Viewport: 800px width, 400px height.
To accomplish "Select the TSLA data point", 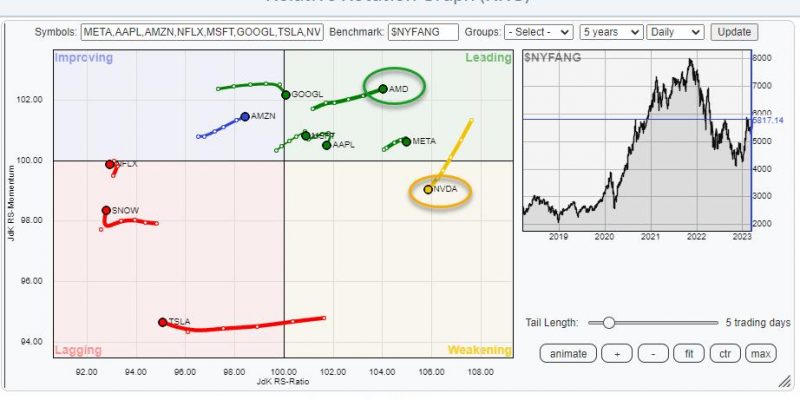I will pyautogui.click(x=163, y=322).
